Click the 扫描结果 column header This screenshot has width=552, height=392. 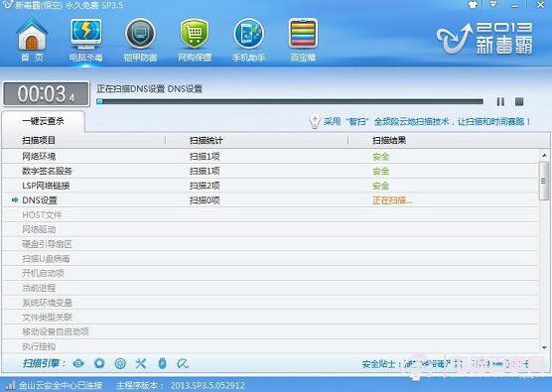[389, 140]
